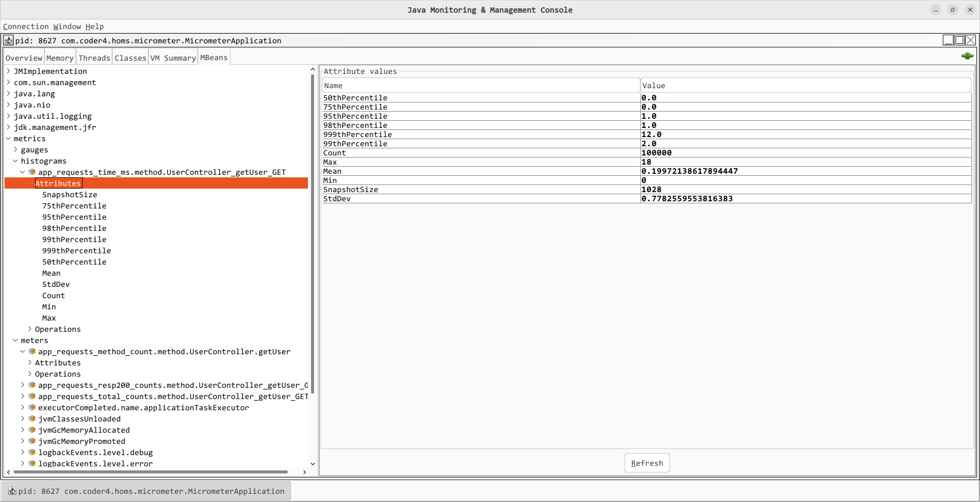Image resolution: width=980 pixels, height=502 pixels.
Task: Click the bean icon next to jvmGcMemoryAllocated
Action: 32,430
